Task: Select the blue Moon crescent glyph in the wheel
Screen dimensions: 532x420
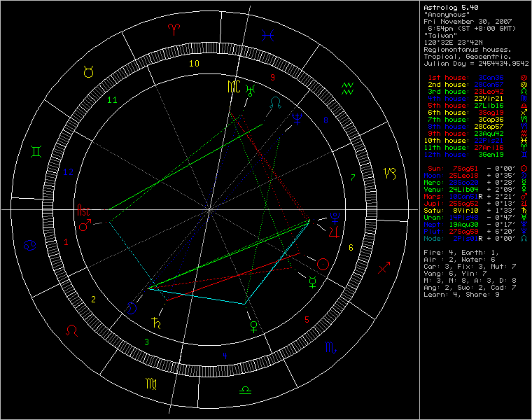Action: point(132,308)
